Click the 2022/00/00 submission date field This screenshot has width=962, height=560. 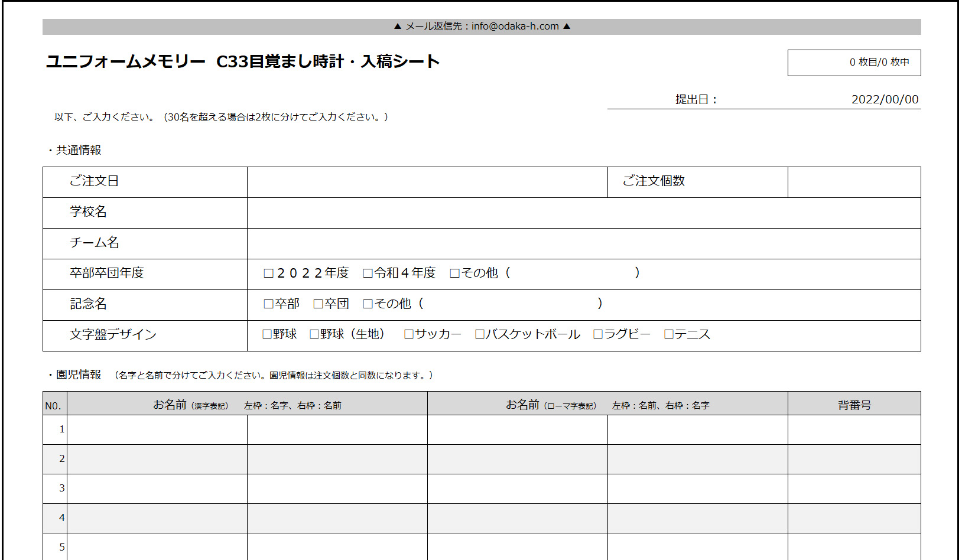point(885,99)
